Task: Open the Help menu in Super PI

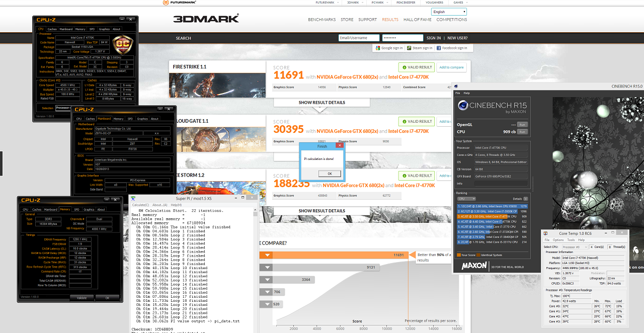Action: click(176, 205)
